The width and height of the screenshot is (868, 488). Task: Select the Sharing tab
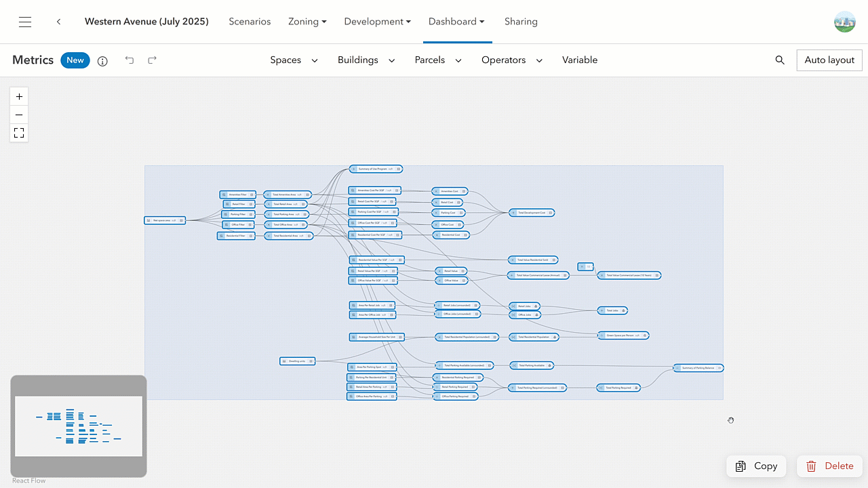tap(521, 21)
